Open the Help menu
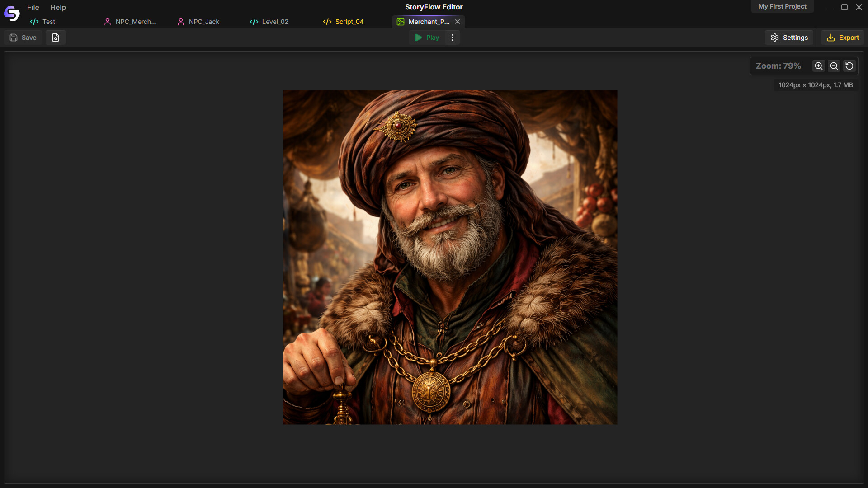868x488 pixels. coord(58,7)
